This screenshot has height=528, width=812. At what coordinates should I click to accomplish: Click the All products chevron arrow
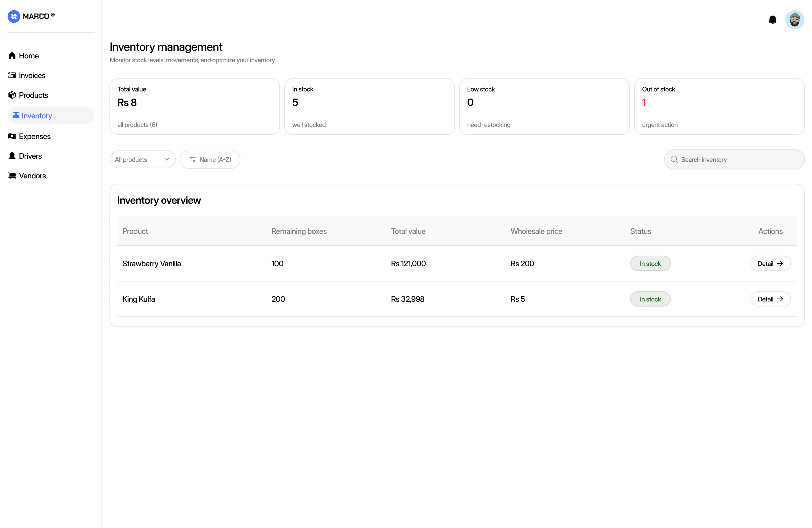[x=167, y=159]
